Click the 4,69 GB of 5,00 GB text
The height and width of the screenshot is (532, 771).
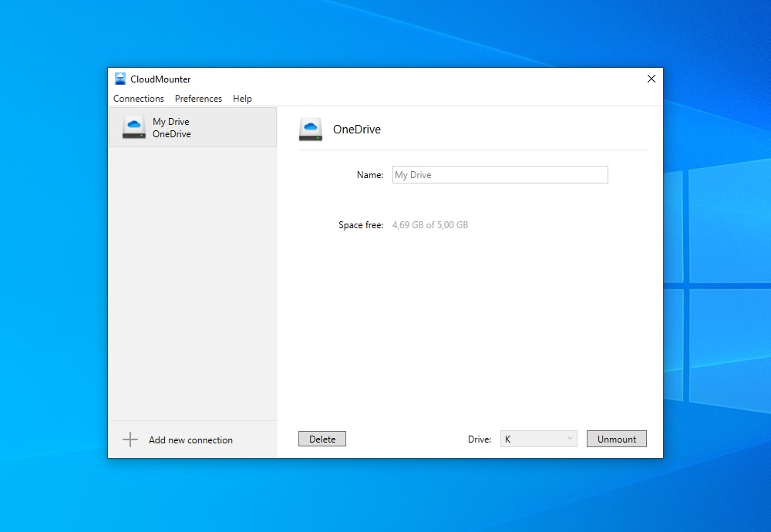429,225
